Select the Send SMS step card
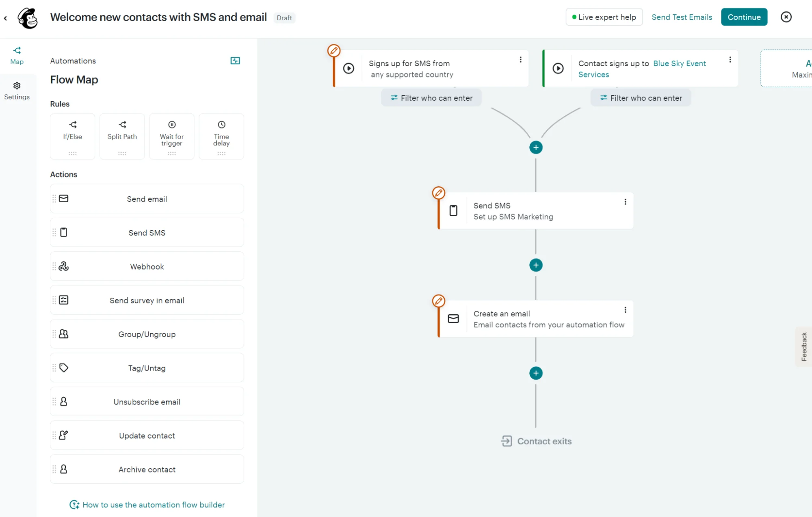 pos(536,211)
